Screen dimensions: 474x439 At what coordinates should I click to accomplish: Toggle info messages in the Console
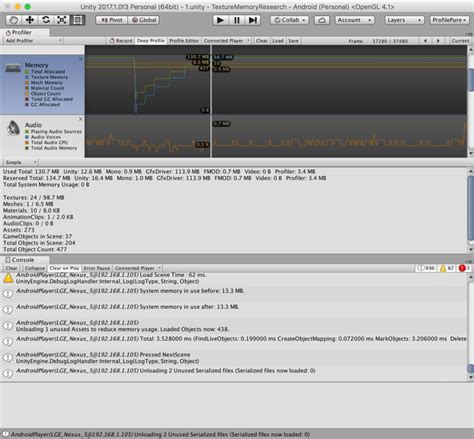pos(426,268)
